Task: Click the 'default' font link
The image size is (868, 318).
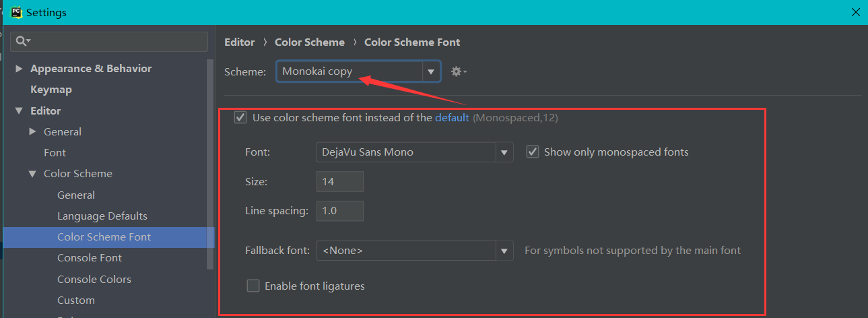Action: pyautogui.click(x=452, y=118)
